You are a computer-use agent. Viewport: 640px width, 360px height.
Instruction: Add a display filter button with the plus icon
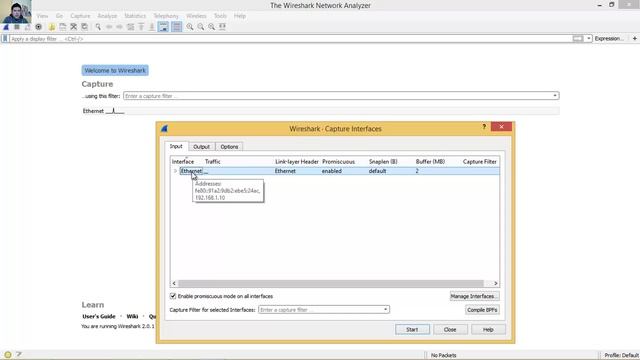[635, 38]
